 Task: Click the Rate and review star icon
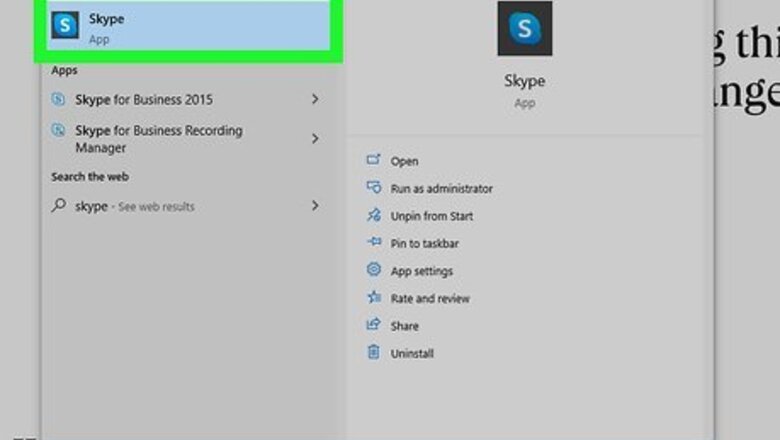pyautogui.click(x=374, y=297)
